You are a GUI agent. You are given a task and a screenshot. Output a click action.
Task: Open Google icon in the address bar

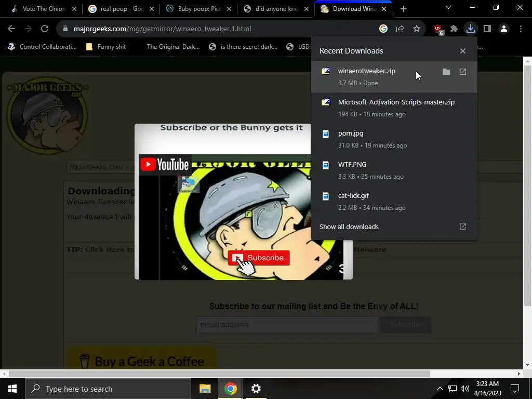pyautogui.click(x=383, y=29)
